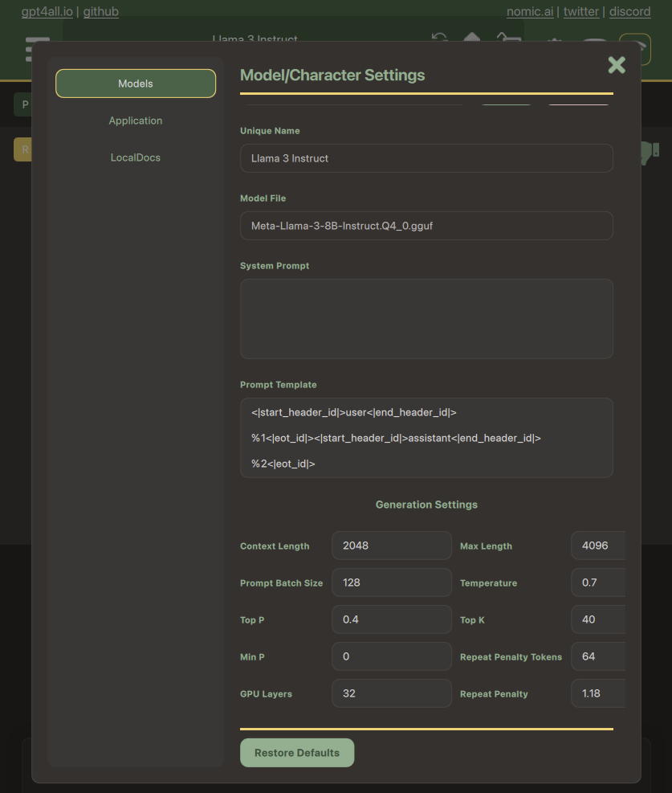
Task: Edit the Repeat Penalty value 1.18
Action: (x=598, y=693)
